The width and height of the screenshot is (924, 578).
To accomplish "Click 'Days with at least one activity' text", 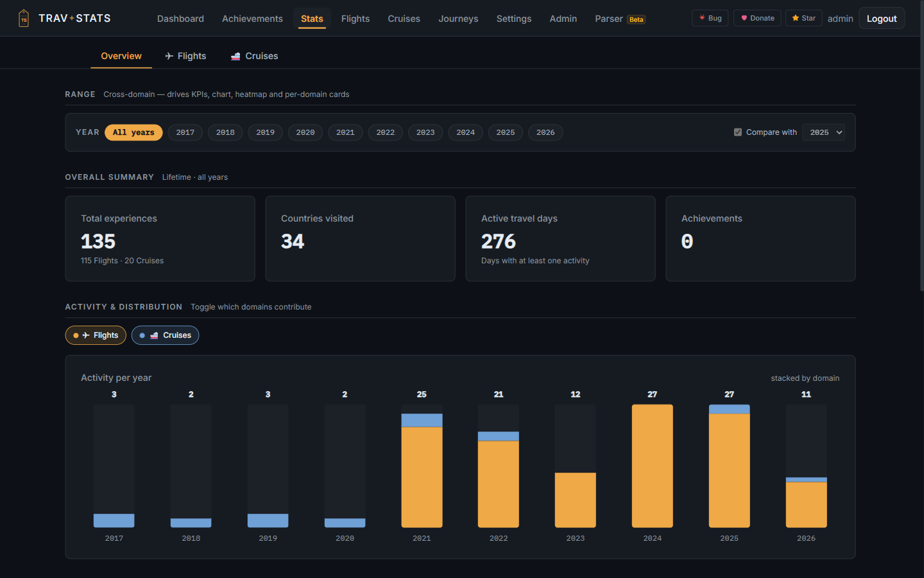I will [x=535, y=261].
